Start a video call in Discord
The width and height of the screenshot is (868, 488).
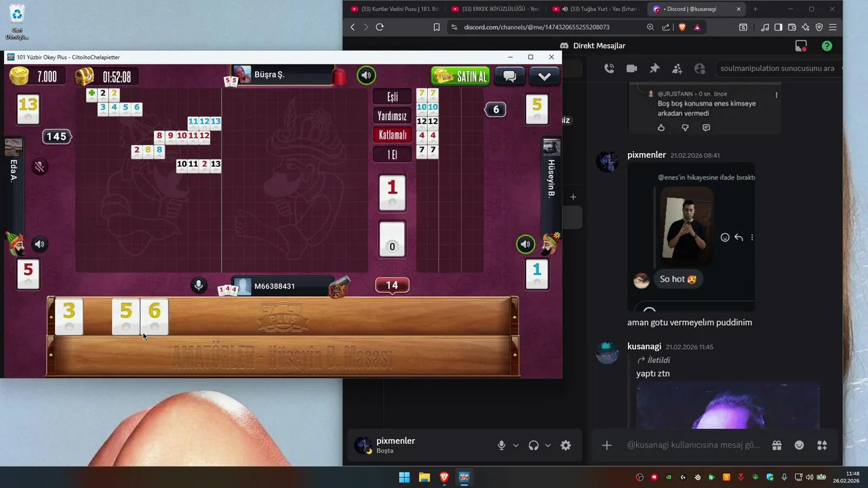click(x=631, y=68)
